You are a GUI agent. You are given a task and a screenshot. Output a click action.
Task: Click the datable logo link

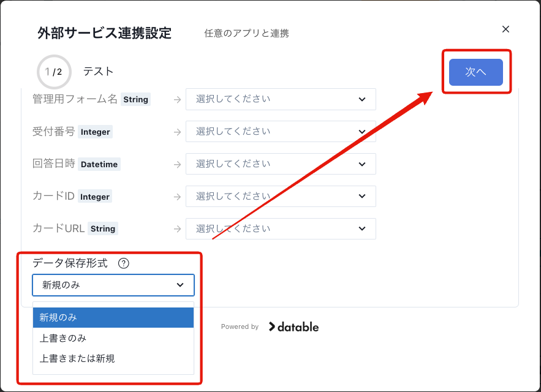294,327
